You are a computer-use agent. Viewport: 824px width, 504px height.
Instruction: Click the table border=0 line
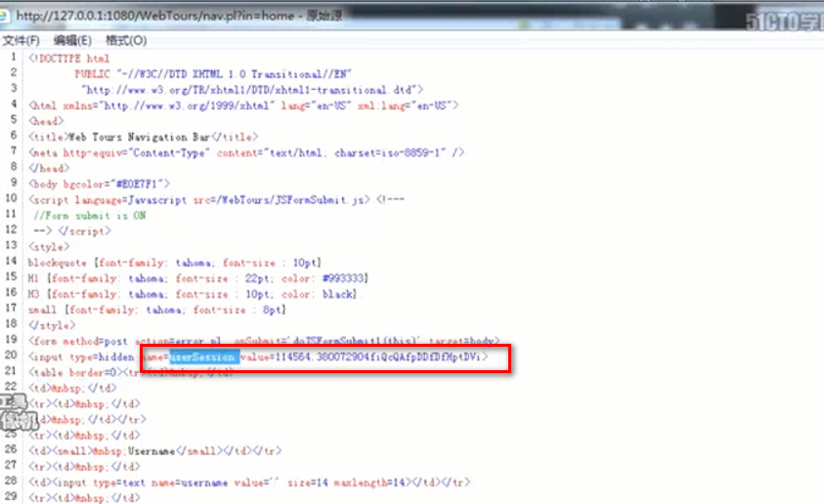pyautogui.click(x=131, y=373)
